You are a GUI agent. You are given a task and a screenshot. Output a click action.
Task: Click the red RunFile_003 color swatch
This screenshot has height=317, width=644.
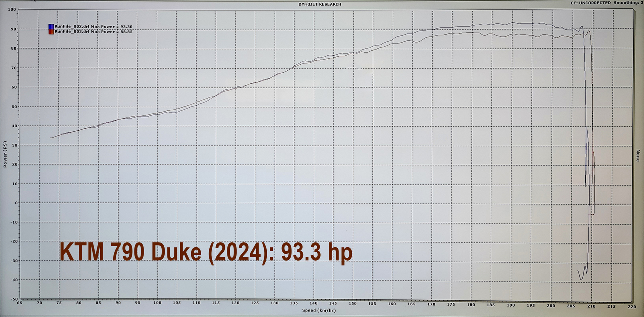[x=51, y=32]
